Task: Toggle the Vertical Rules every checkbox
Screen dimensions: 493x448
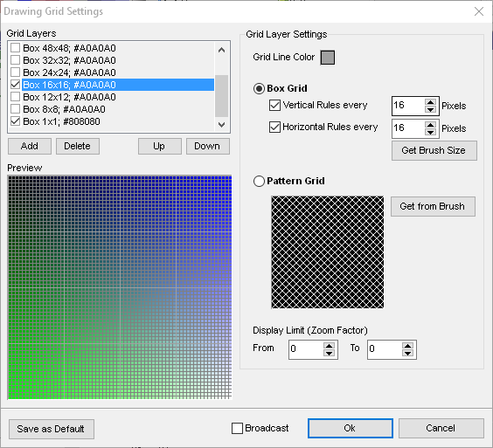Action: (274, 105)
